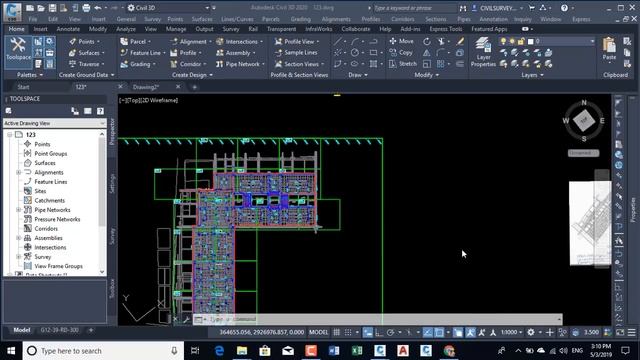640x360 pixels.
Task: Toggle polar tracking in status bar
Action: [x=391, y=333]
